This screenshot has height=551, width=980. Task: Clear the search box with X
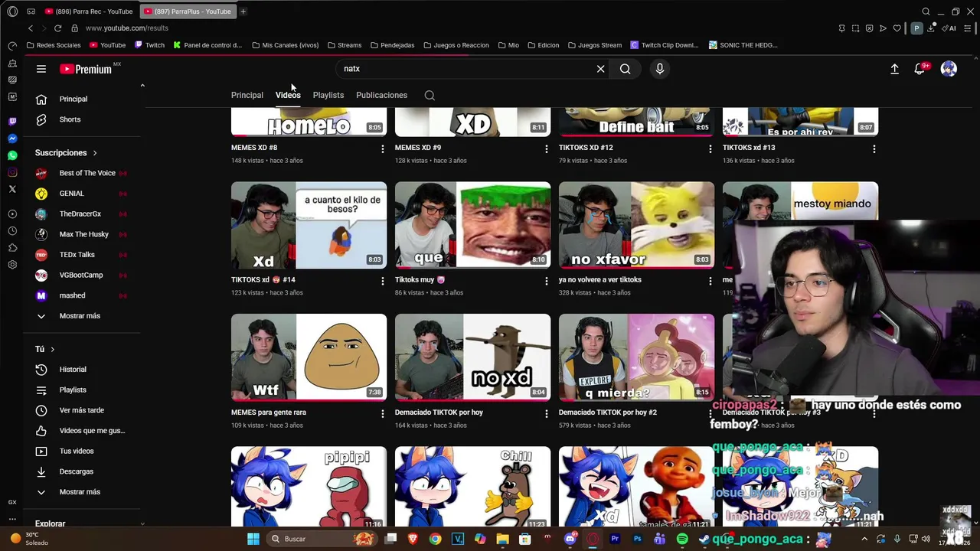601,69
